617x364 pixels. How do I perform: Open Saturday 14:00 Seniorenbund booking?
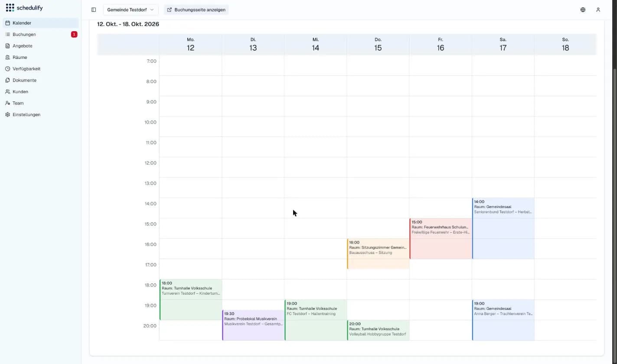(503, 228)
